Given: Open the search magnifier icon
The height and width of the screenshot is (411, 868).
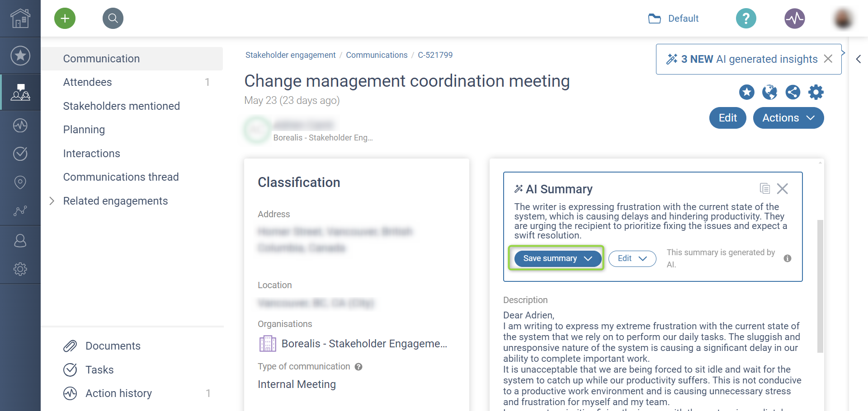Looking at the screenshot, I should click(113, 19).
